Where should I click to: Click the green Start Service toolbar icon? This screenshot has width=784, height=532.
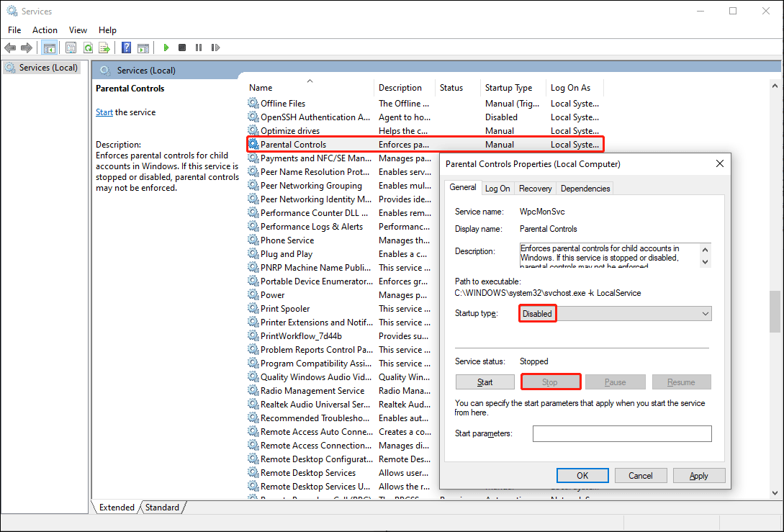pos(166,48)
